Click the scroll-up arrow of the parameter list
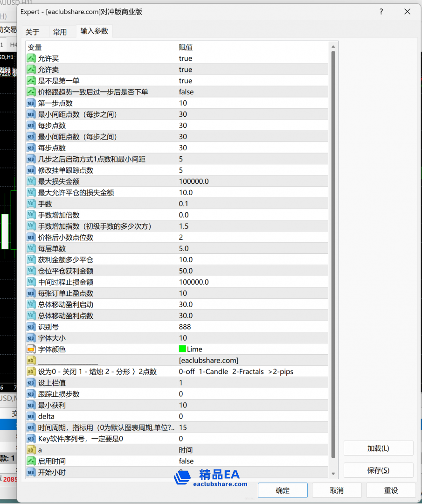The height and width of the screenshot is (504, 422). tap(333, 47)
